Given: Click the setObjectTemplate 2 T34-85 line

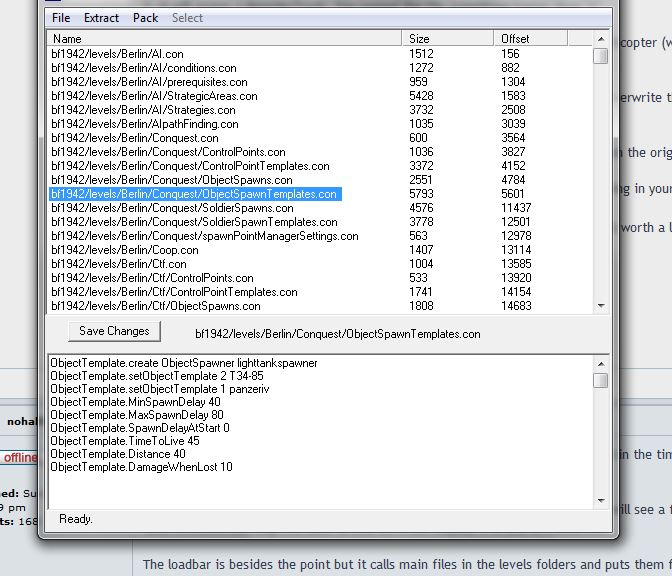Looking at the screenshot, I should tap(157, 376).
